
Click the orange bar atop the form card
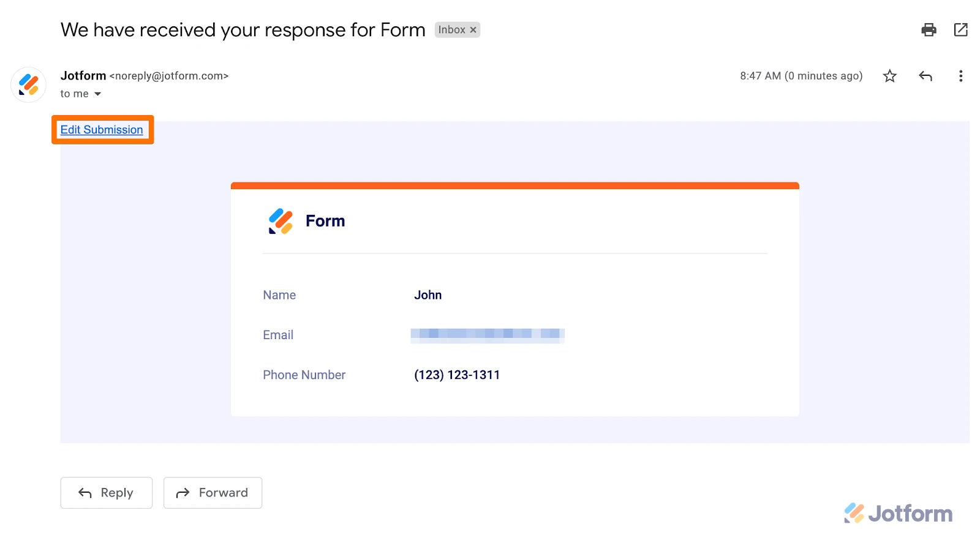tap(514, 185)
